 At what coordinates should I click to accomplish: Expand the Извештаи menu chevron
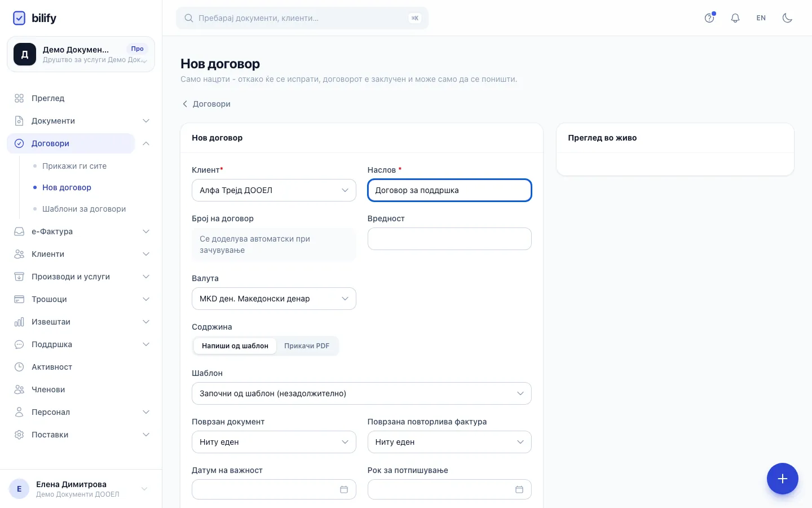[x=146, y=322]
